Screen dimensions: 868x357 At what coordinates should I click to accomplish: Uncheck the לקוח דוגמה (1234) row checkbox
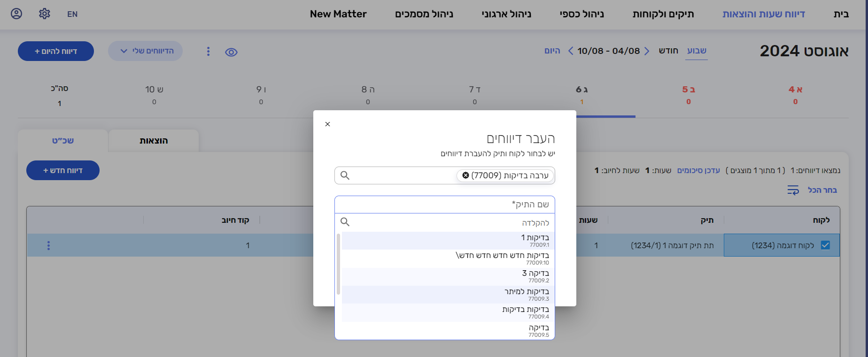(825, 245)
